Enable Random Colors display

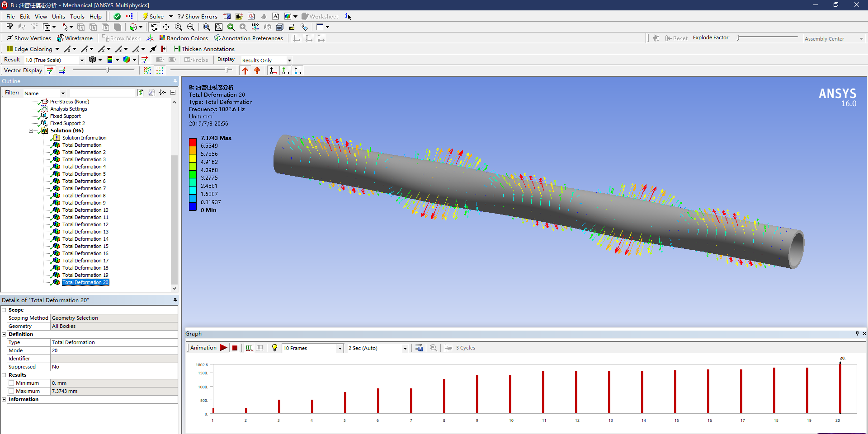click(184, 38)
